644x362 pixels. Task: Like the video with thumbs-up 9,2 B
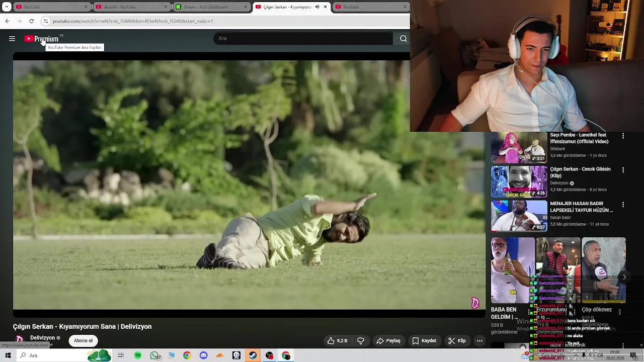pos(338,341)
